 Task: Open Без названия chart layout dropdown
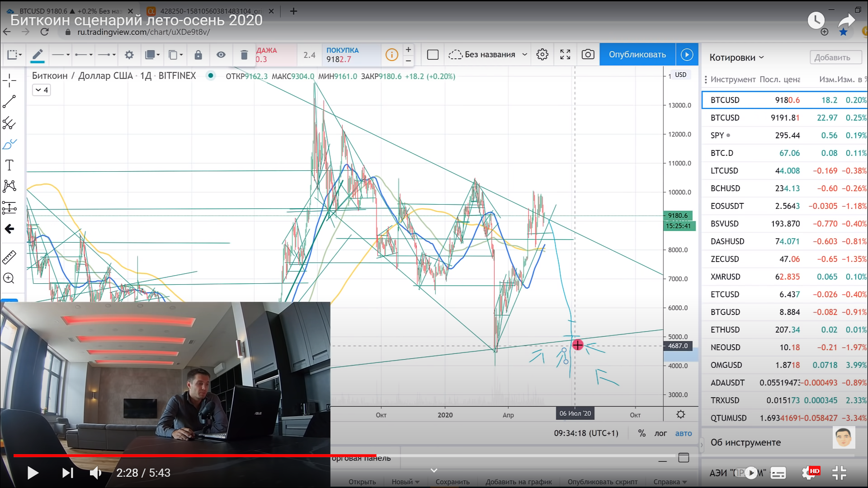pos(488,55)
